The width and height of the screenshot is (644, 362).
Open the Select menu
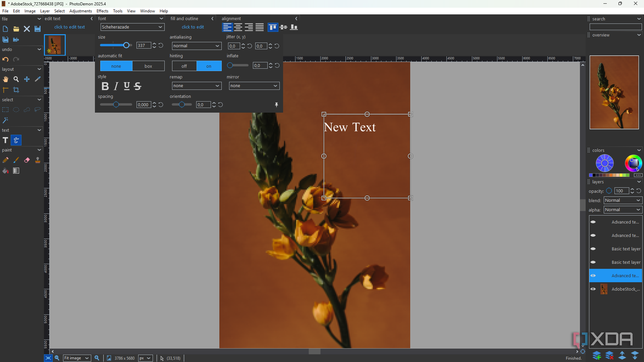(59, 11)
